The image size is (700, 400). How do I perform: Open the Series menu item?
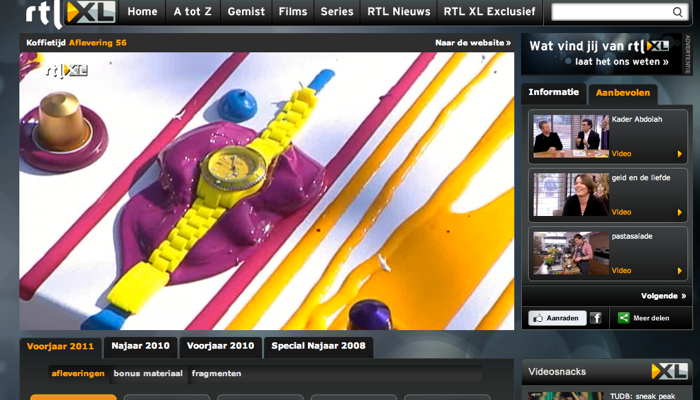[337, 12]
